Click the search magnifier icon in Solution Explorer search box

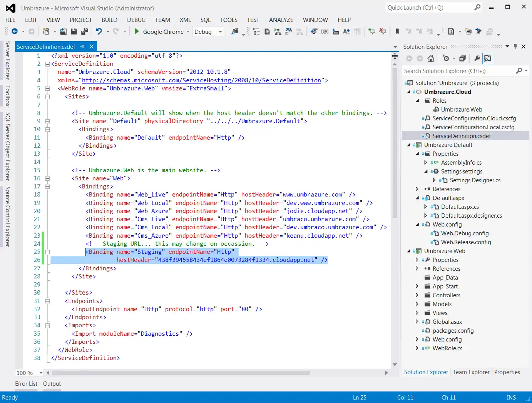pos(519,71)
